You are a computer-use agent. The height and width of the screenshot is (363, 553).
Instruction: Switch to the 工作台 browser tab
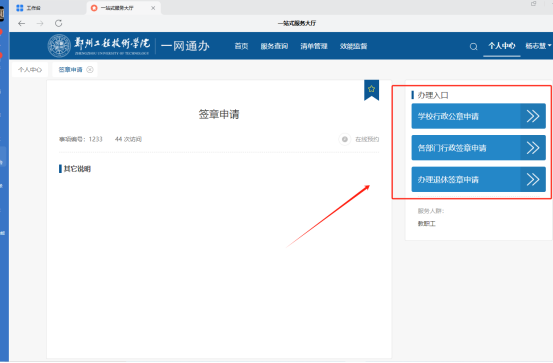29,8
